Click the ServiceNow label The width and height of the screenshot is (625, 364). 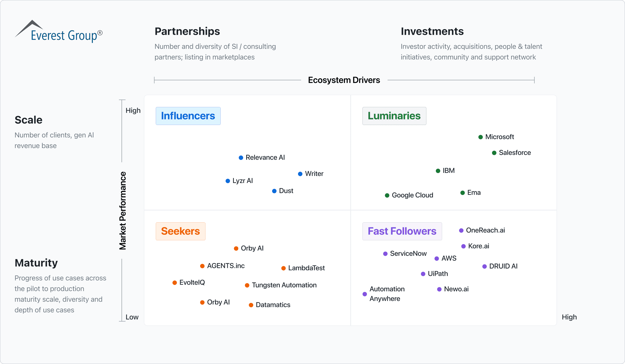pos(408,253)
